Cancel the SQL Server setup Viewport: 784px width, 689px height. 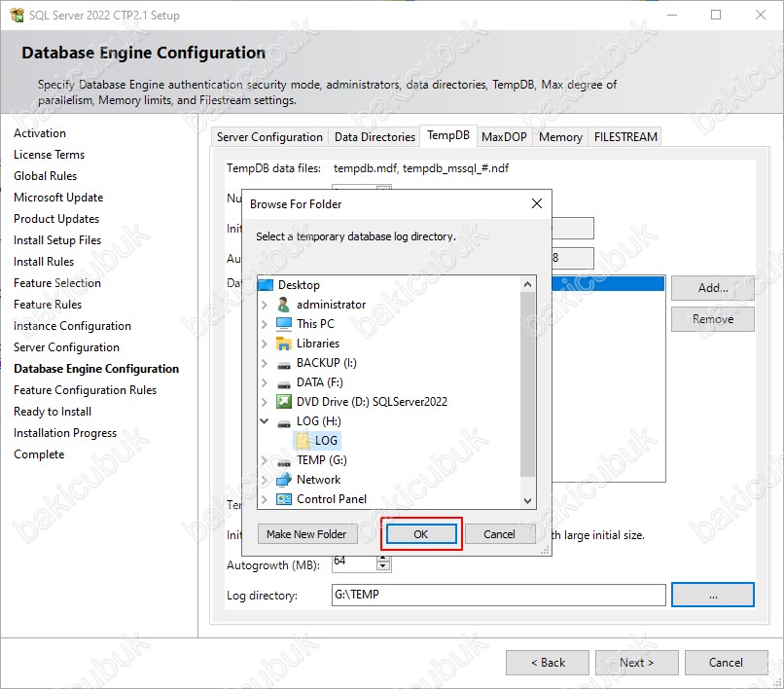(x=726, y=663)
